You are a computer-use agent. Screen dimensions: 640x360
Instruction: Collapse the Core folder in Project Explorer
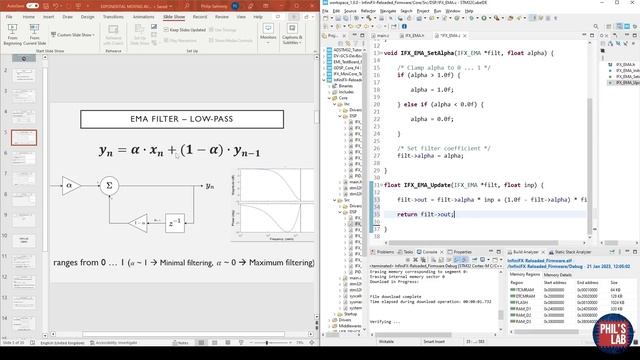[330, 98]
